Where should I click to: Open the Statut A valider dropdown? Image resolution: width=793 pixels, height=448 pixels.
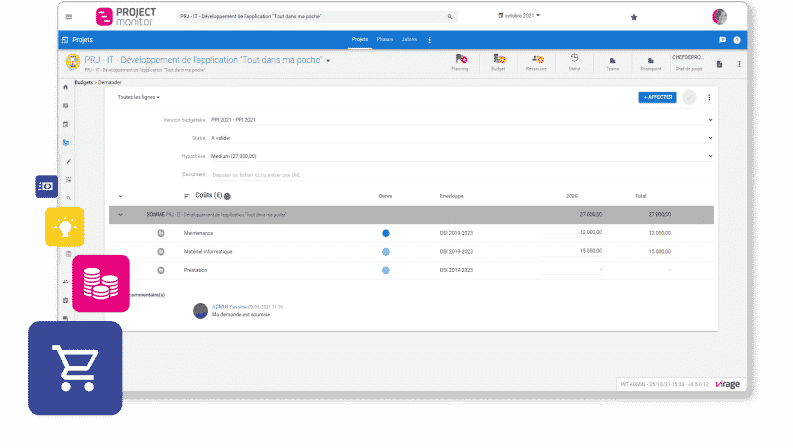[461, 138]
